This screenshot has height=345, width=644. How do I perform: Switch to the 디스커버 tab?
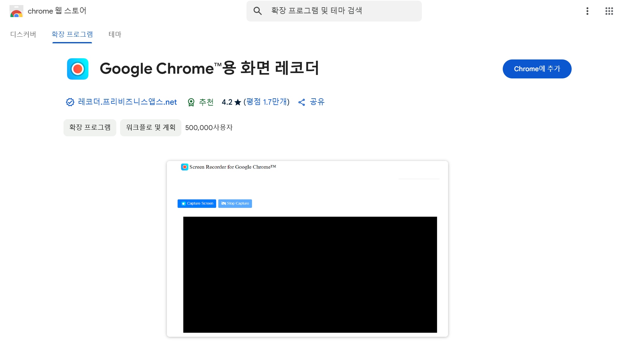tap(23, 34)
